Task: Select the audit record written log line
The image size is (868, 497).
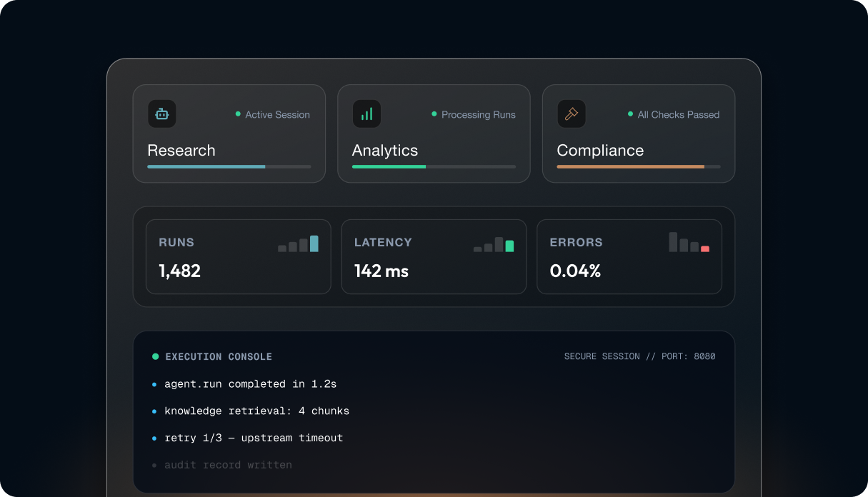Action: coord(228,466)
